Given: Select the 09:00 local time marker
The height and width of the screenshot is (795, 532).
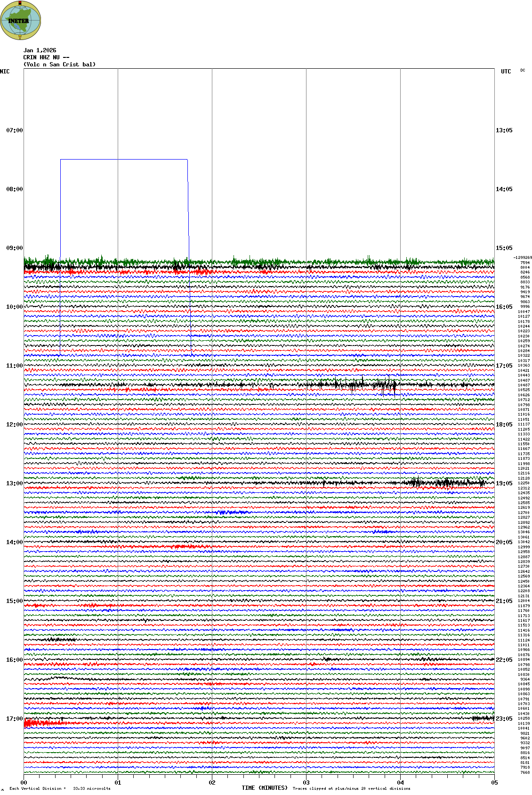Looking at the screenshot, I should tap(14, 248).
